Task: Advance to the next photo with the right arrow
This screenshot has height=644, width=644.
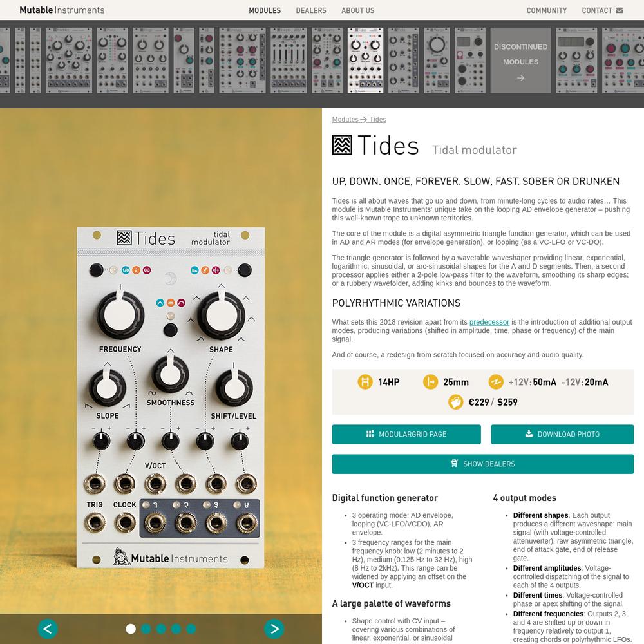Action: (x=274, y=629)
